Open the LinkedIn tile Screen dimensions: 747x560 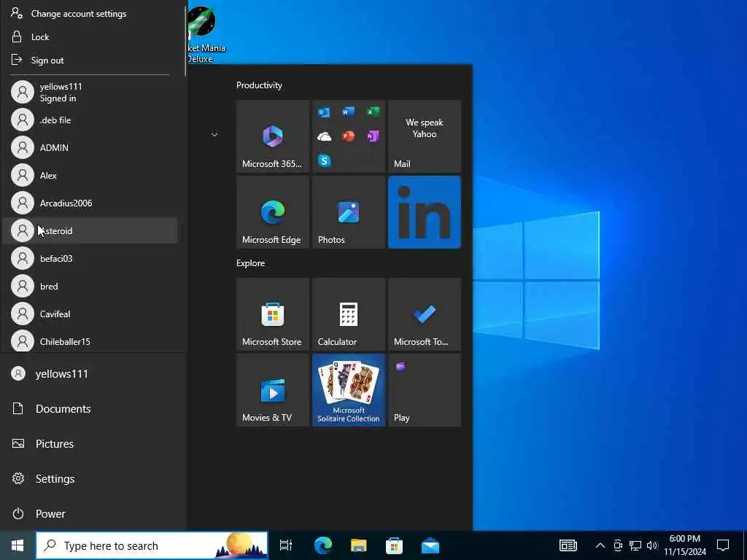pyautogui.click(x=425, y=212)
